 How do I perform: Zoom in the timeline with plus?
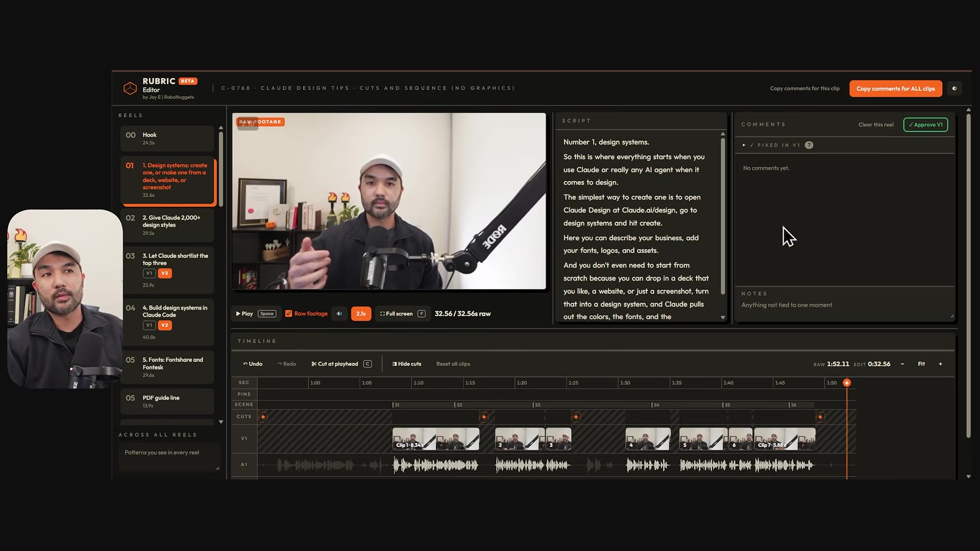tap(940, 364)
